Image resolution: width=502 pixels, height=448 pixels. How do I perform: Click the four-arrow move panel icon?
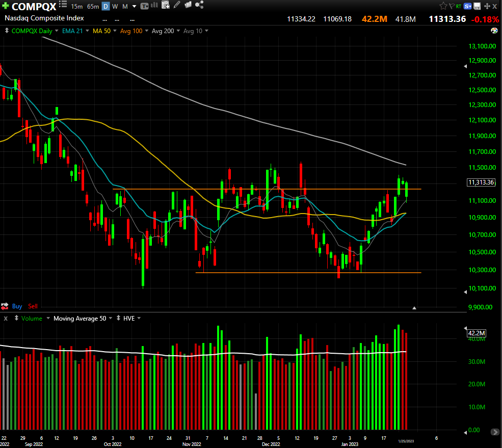tap(487, 6)
